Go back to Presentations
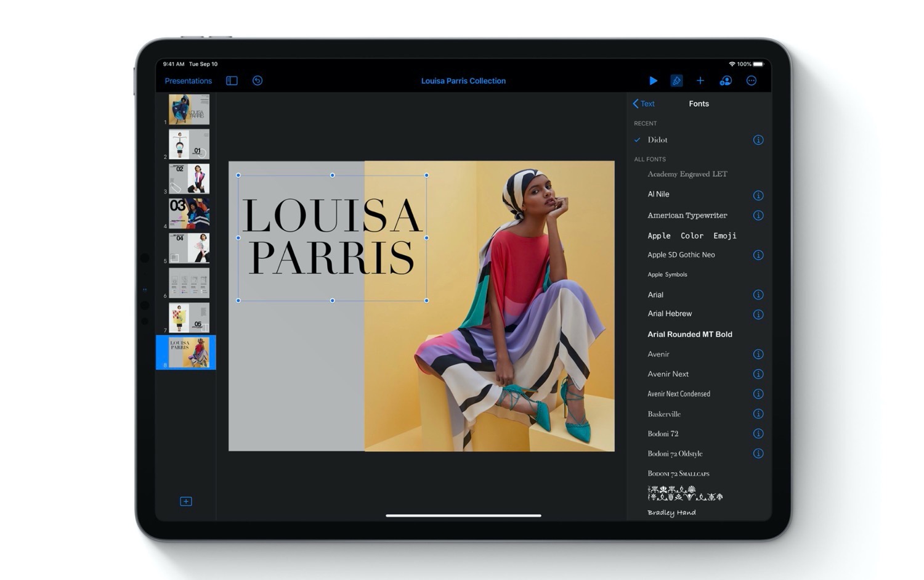This screenshot has width=924, height=580. tap(188, 81)
